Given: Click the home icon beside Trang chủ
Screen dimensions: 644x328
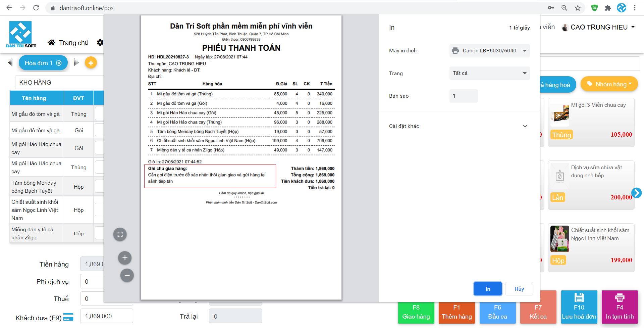Looking at the screenshot, I should (51, 43).
